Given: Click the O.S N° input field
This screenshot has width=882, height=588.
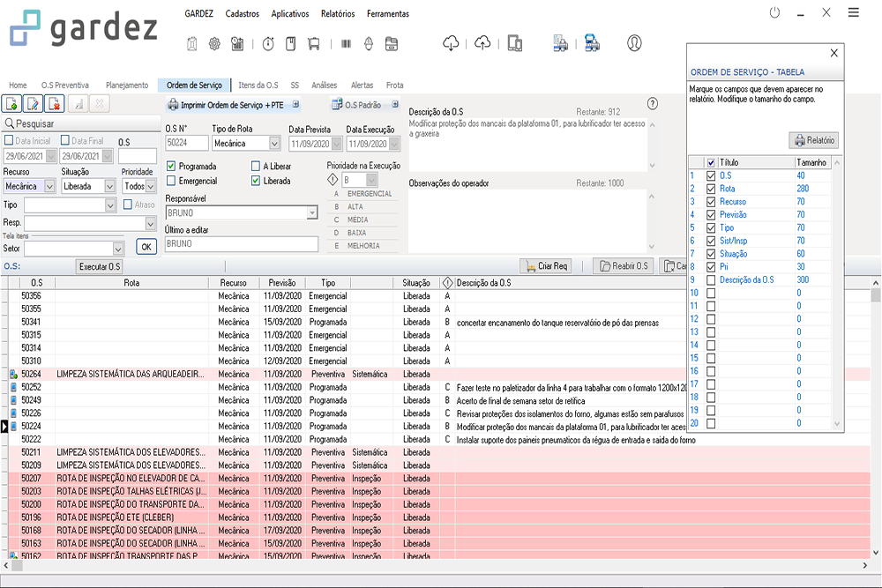Looking at the screenshot, I should tap(187, 143).
